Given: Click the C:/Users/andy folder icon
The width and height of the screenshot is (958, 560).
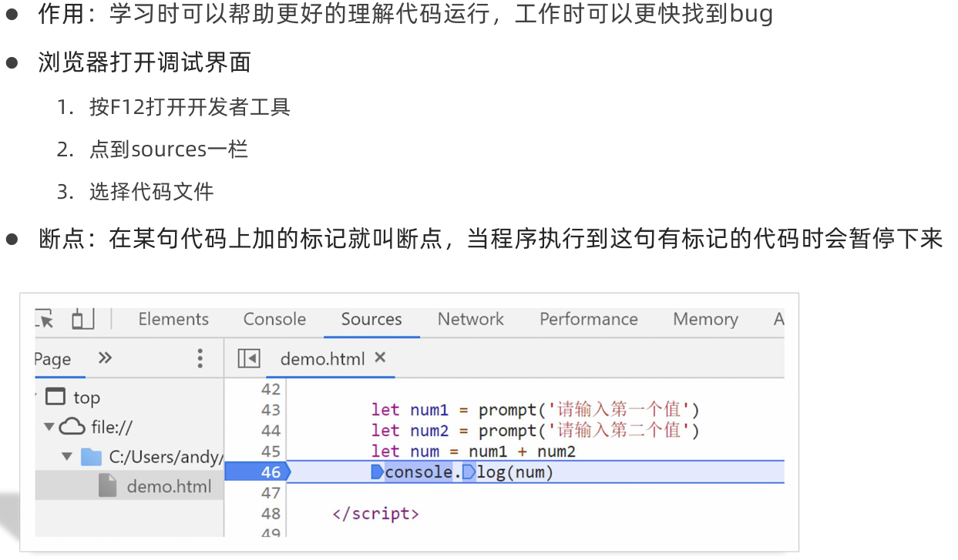Looking at the screenshot, I should tap(91, 457).
